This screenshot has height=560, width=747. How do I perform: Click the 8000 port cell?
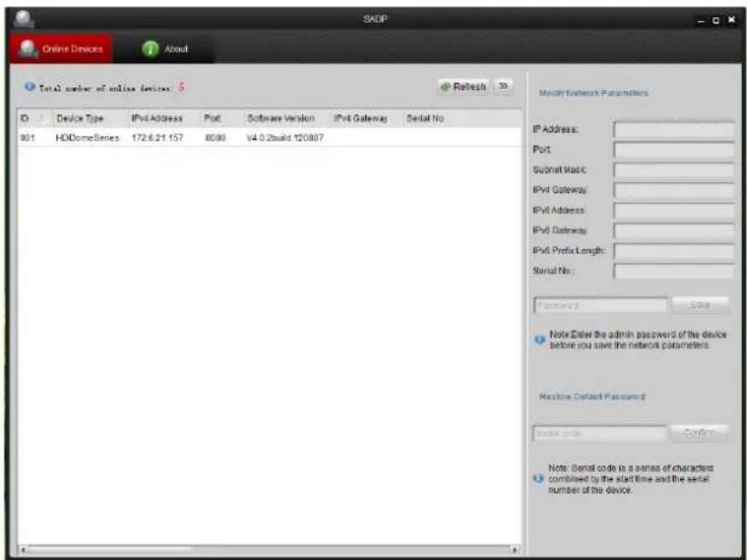click(215, 138)
